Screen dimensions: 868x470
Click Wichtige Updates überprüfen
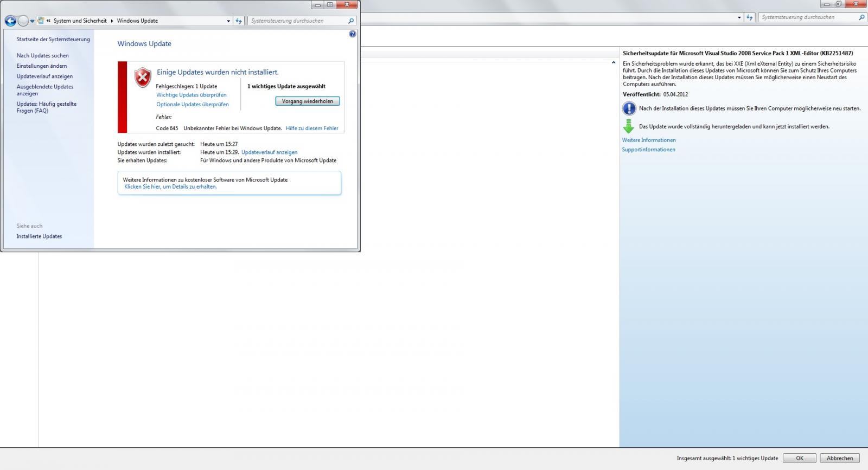192,95
